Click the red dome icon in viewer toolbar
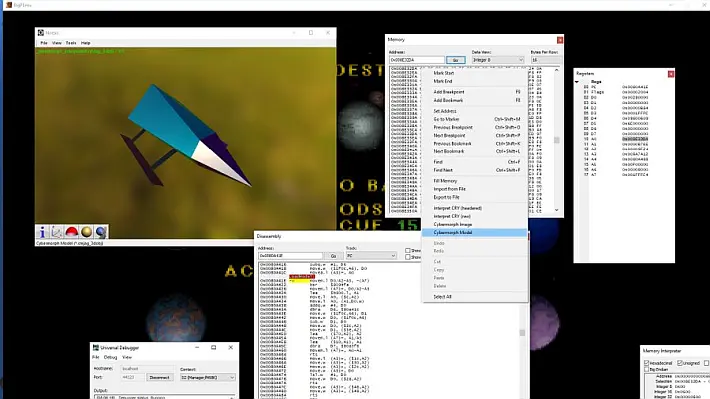 (x=72, y=232)
